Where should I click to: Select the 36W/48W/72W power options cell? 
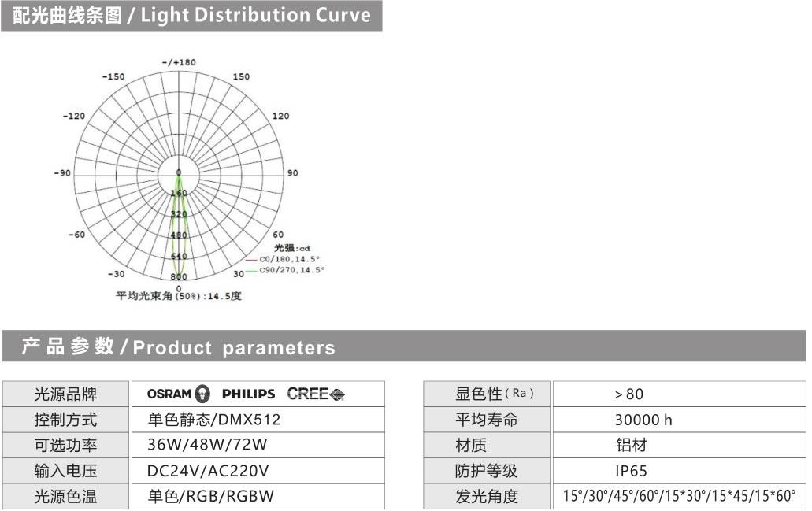pyautogui.click(x=207, y=445)
